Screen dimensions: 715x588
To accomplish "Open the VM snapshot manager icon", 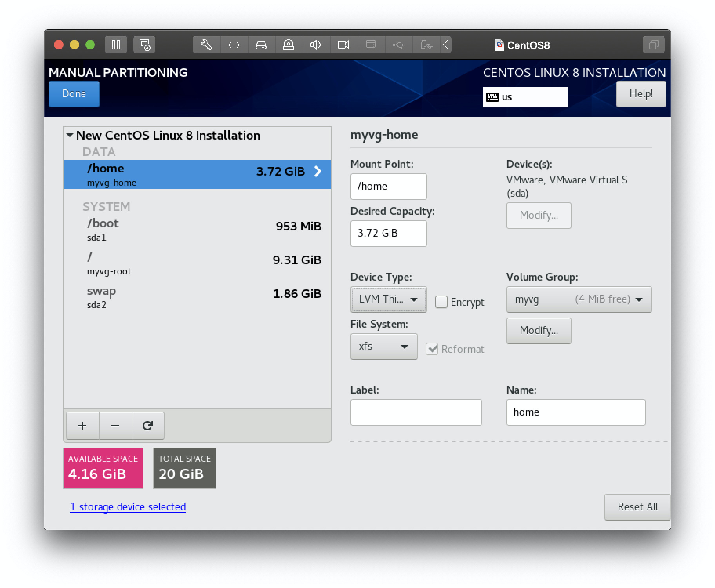I will click(x=144, y=45).
